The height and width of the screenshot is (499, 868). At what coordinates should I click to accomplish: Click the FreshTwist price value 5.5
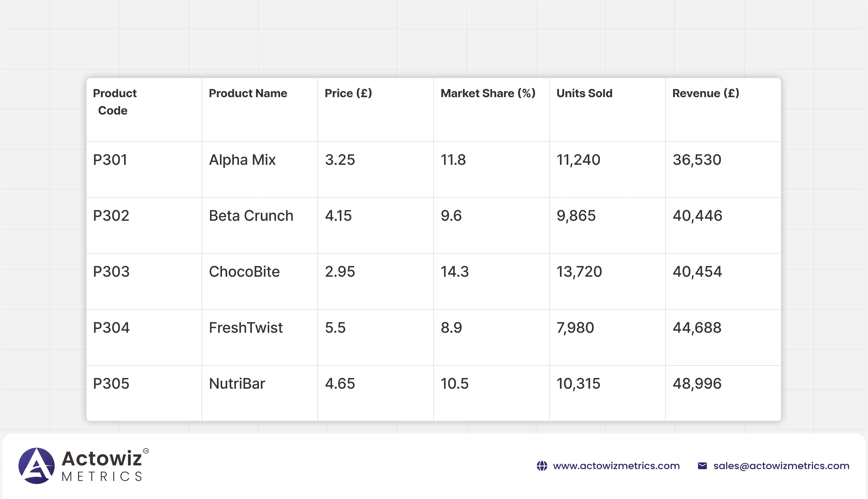[335, 328]
